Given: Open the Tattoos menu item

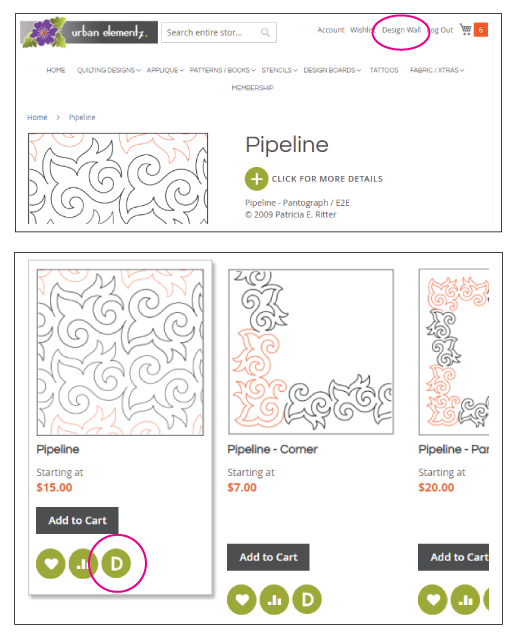Looking at the screenshot, I should coord(384,70).
